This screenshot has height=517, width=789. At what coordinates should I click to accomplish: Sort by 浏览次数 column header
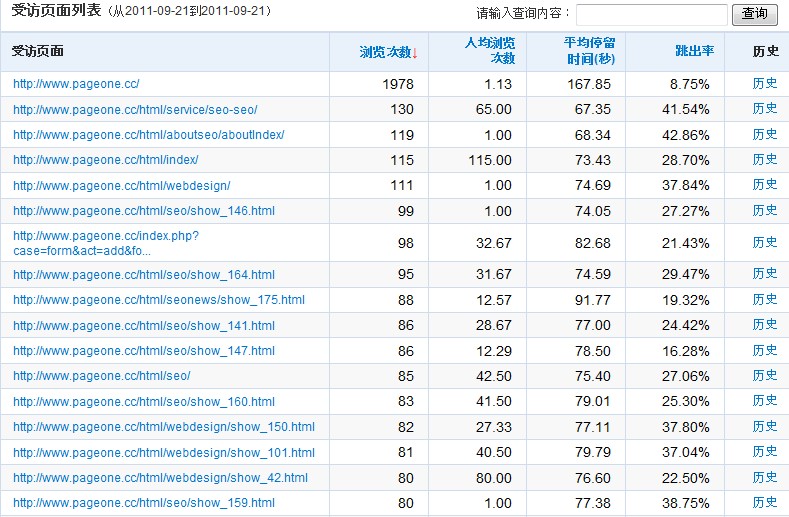coord(388,52)
